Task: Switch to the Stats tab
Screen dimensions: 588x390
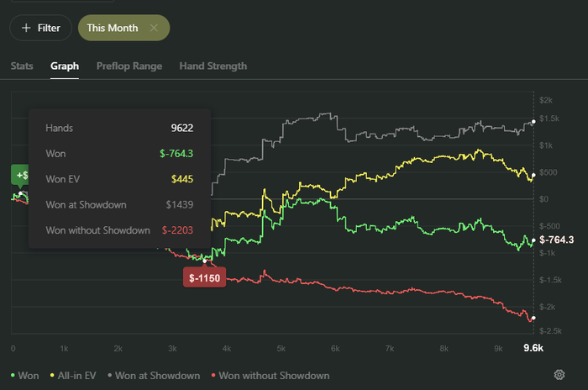Action: 22,66
